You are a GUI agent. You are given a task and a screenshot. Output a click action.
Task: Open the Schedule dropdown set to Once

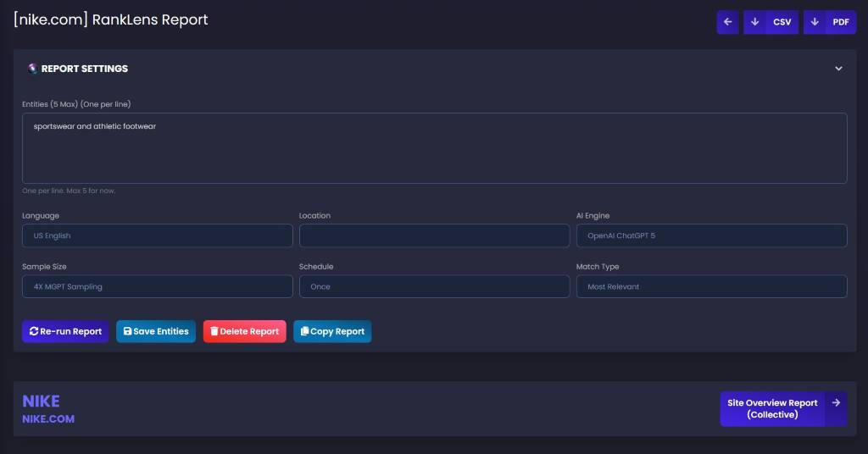[434, 286]
